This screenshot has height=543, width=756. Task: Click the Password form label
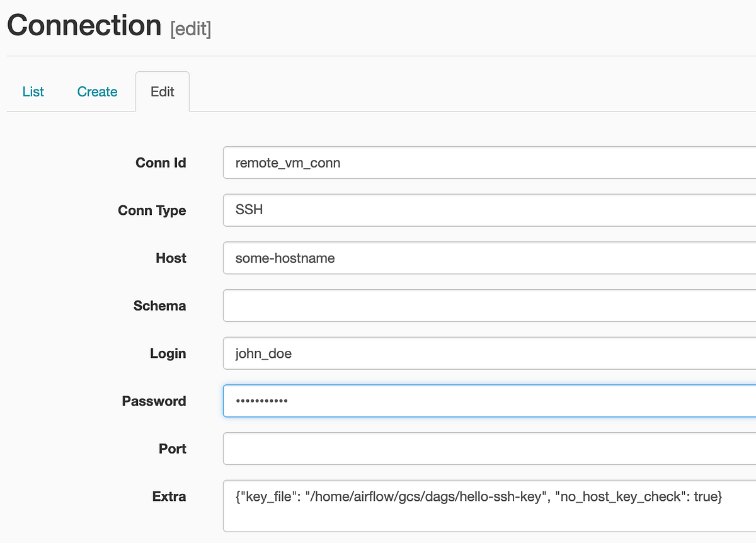pyautogui.click(x=154, y=401)
